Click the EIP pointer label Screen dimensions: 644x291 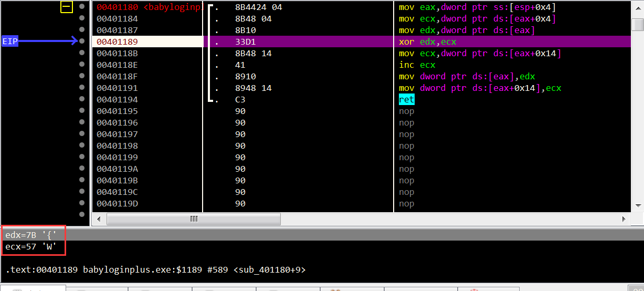click(x=10, y=41)
